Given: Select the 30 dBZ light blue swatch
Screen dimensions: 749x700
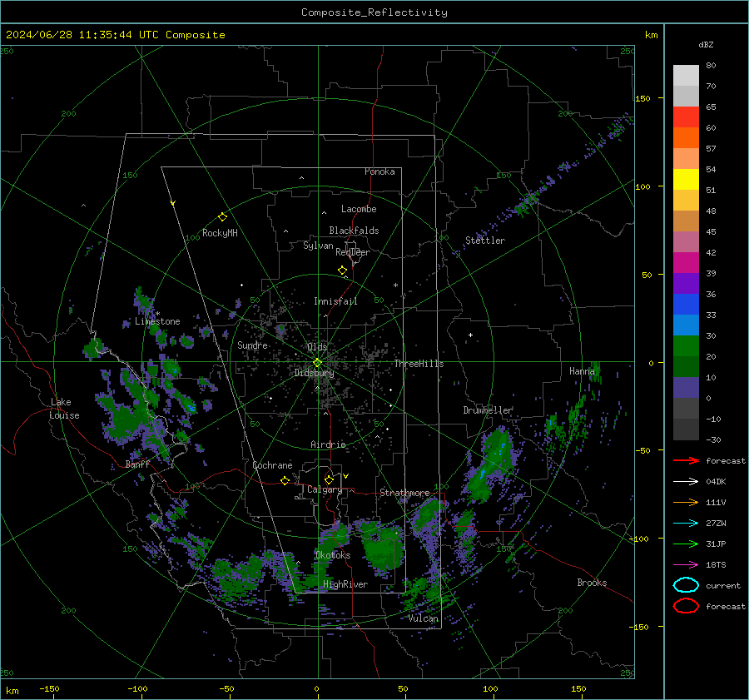Looking at the screenshot, I should (686, 325).
